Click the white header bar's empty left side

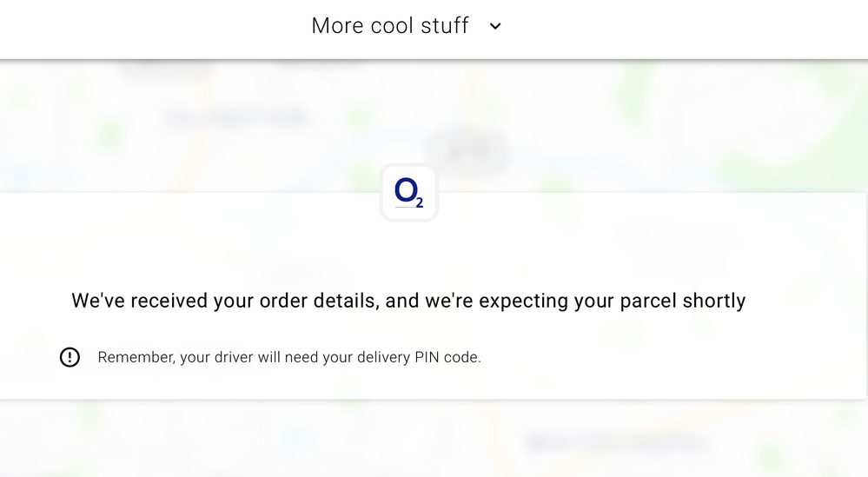[x=130, y=26]
